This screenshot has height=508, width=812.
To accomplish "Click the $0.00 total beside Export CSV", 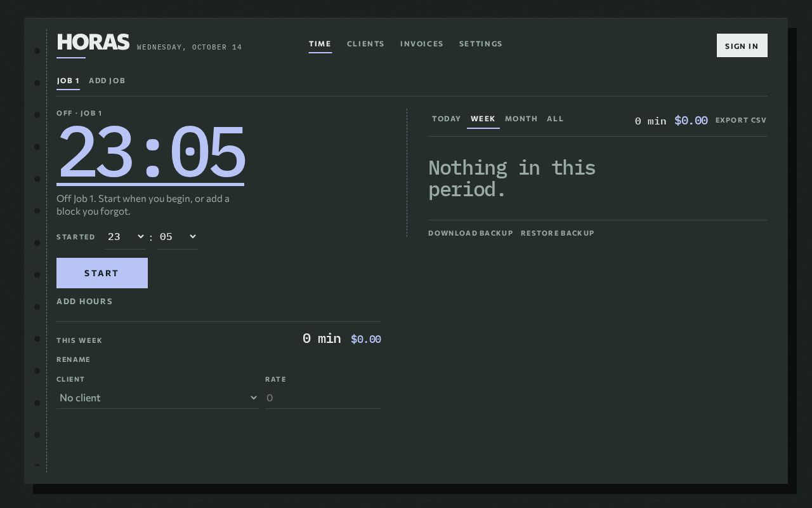I will [x=691, y=120].
